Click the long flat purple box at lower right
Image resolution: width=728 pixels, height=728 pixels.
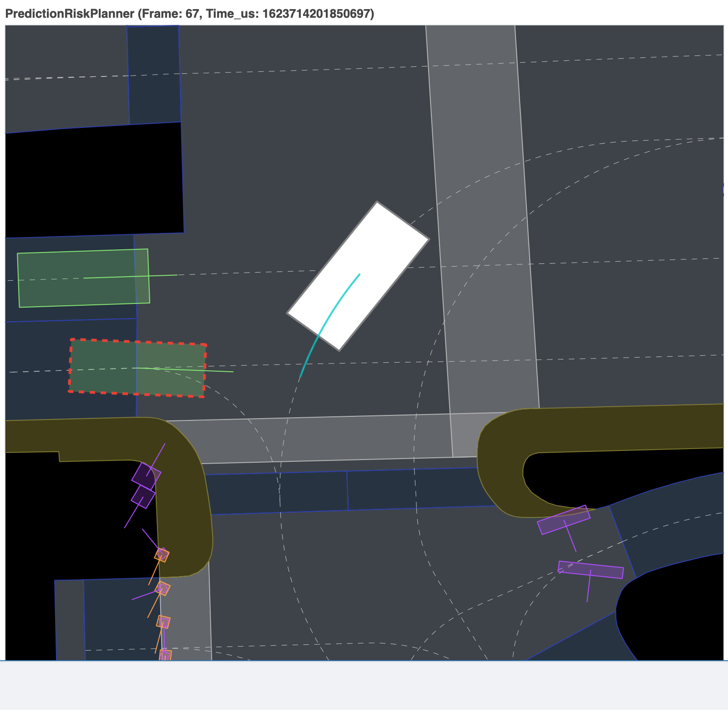pyautogui.click(x=590, y=570)
